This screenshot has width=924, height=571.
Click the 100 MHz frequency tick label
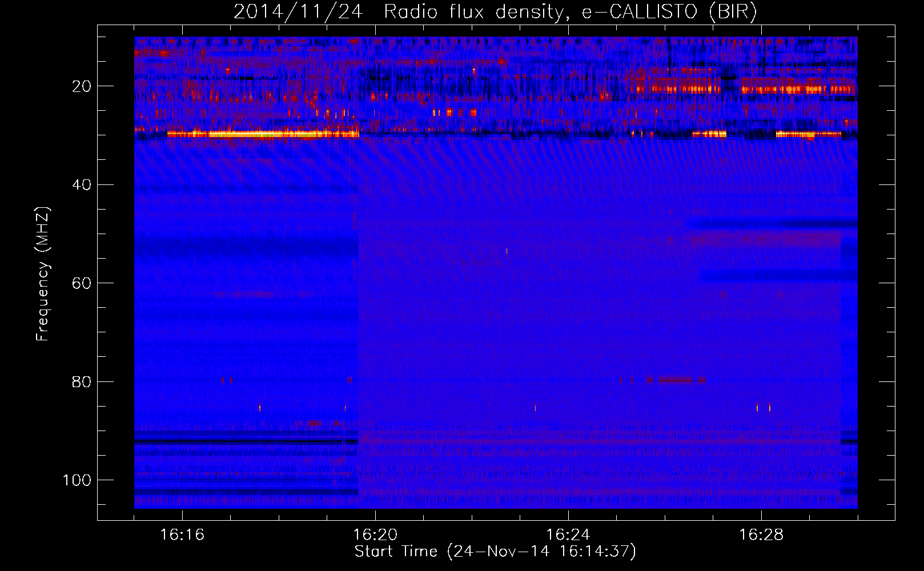[77, 480]
